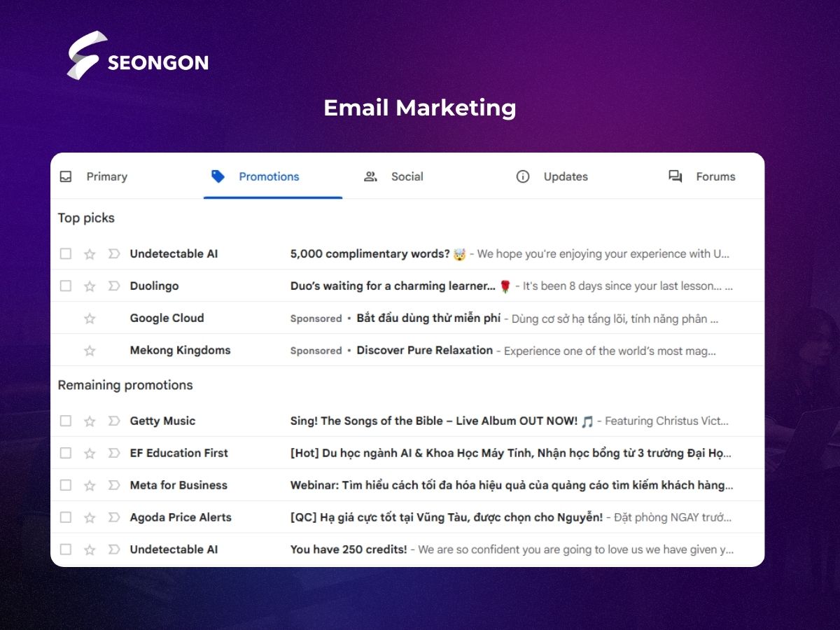Open the Hạ giá cực tốt tại Vũng Tàu email
The height and width of the screenshot is (630, 840).
pyautogui.click(x=407, y=517)
